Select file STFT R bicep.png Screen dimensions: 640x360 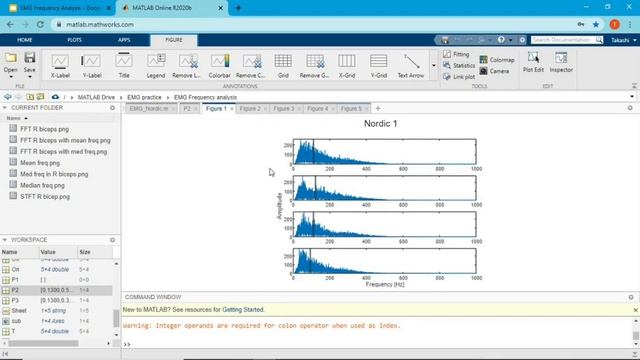45,197
